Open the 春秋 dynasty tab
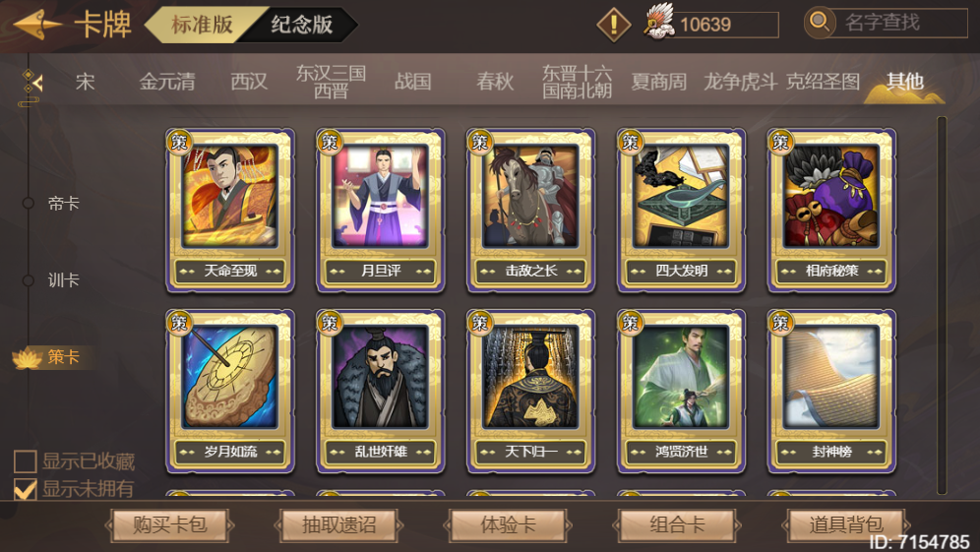Image resolution: width=980 pixels, height=552 pixels. 495,82
